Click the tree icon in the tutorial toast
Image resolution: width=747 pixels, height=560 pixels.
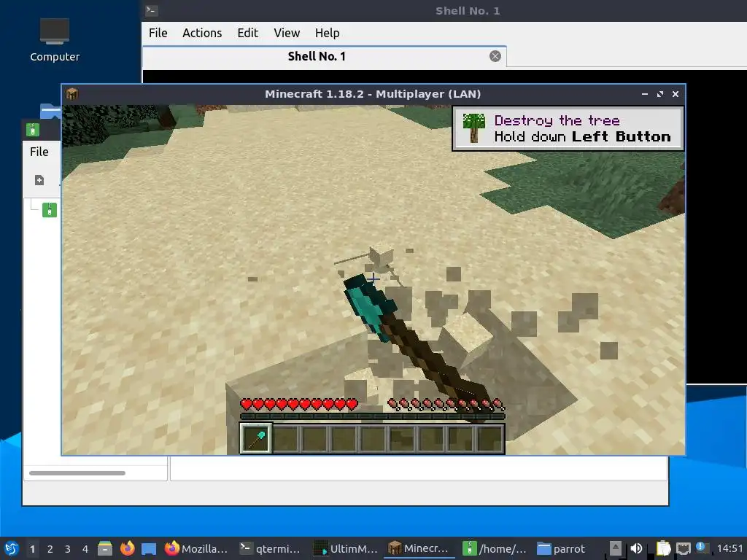[473, 128]
